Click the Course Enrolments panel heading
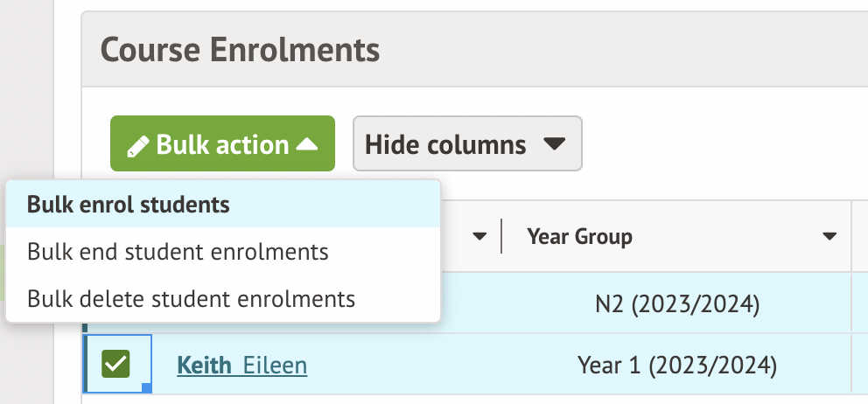868x404 pixels. coord(241,50)
